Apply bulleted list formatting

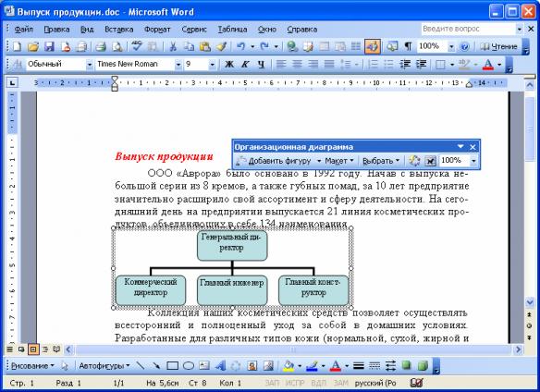tap(388, 64)
